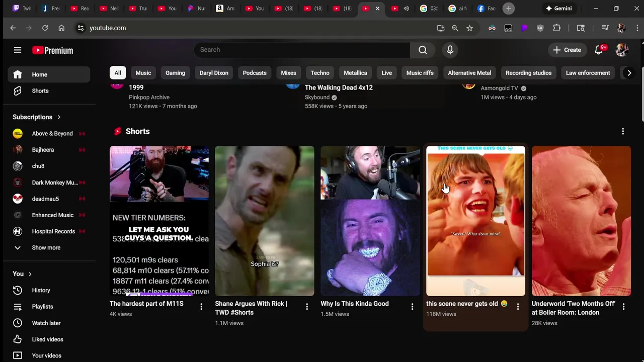Open options for The hardest part of M11S
Image resolution: width=644 pixels, height=362 pixels.
(201, 307)
